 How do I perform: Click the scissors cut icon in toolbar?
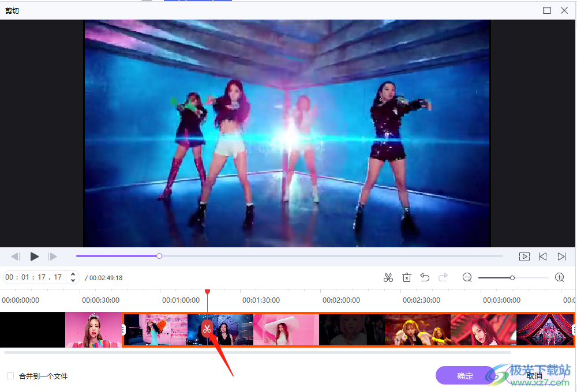click(x=388, y=277)
